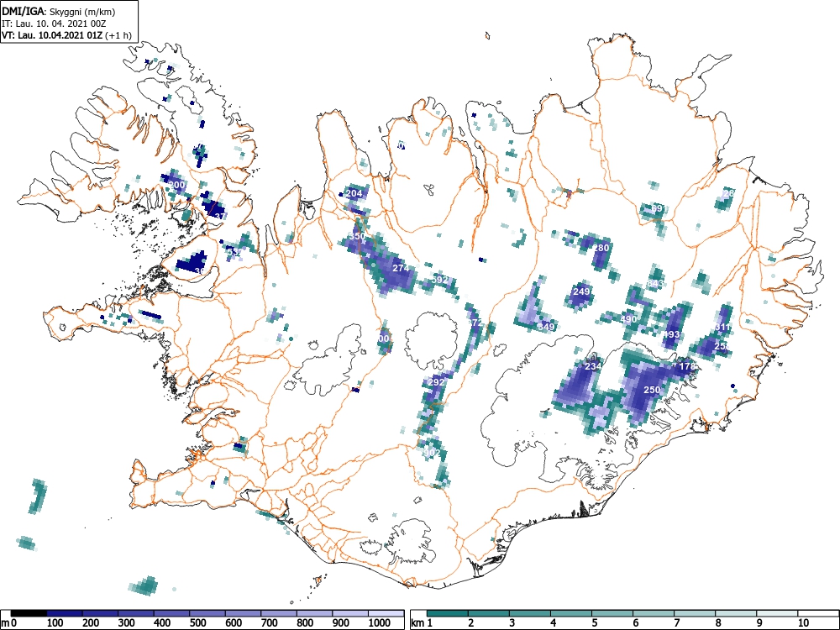
Task: Click the '843' visibility value on the map
Action: coord(655,283)
